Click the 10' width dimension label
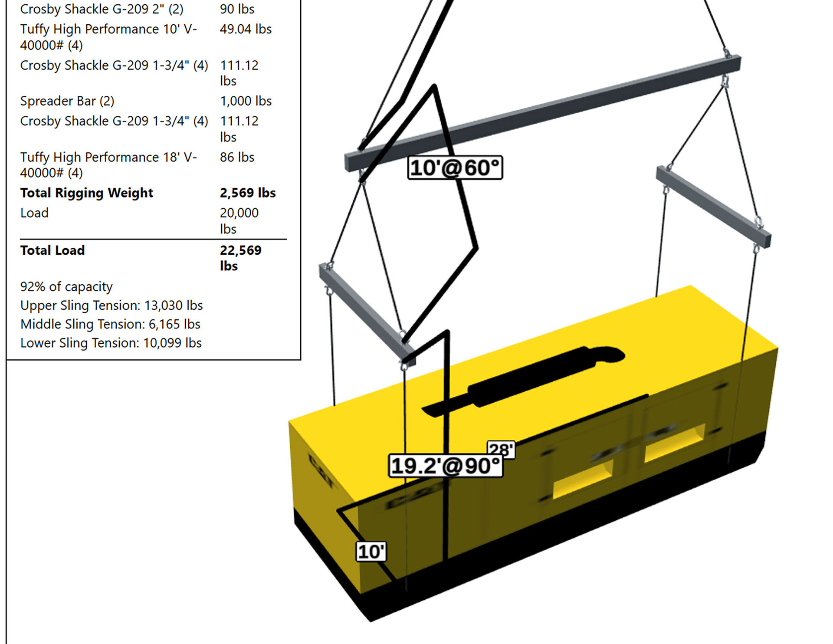The width and height of the screenshot is (833, 644). (371, 552)
